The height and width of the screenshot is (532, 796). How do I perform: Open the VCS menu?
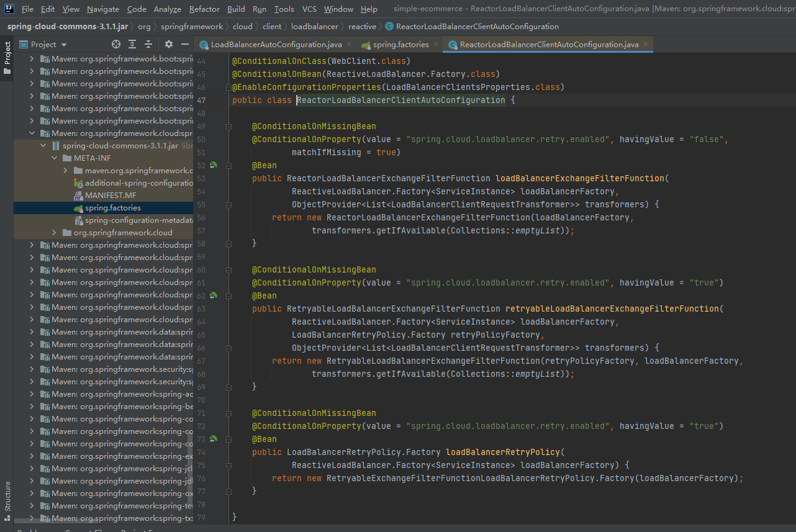pyautogui.click(x=309, y=9)
